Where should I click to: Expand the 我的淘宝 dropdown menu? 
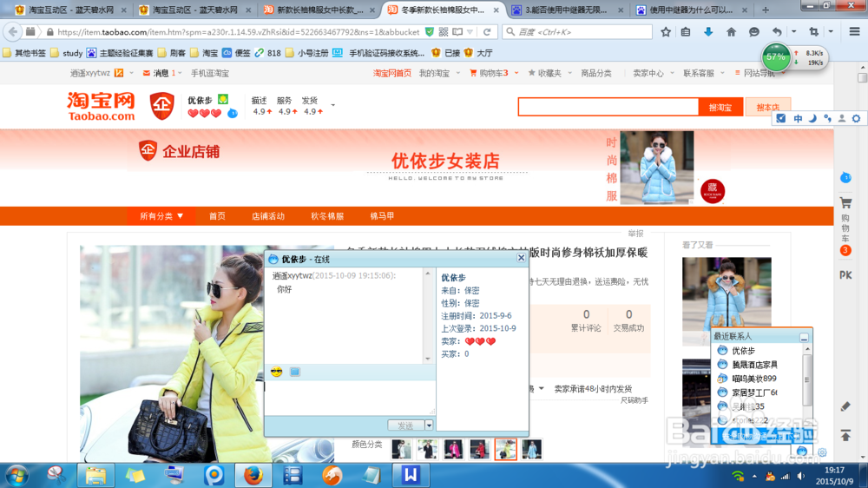point(457,73)
